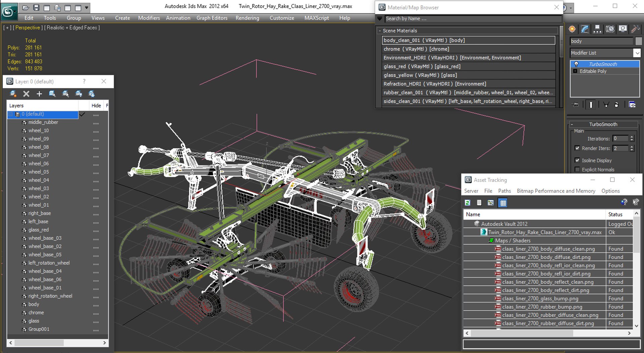Viewport: 644px width, 353px height.
Task: Switch Asset Tracking to Tree View icon
Action: pyautogui.click(x=491, y=203)
